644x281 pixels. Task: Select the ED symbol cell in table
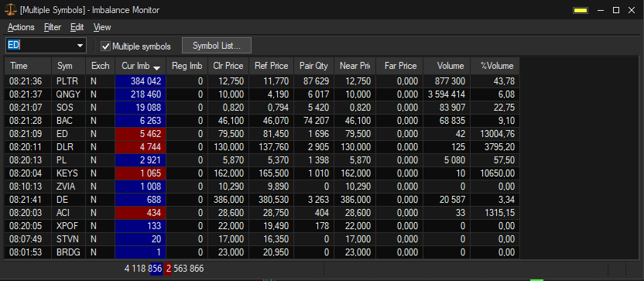[x=69, y=134]
